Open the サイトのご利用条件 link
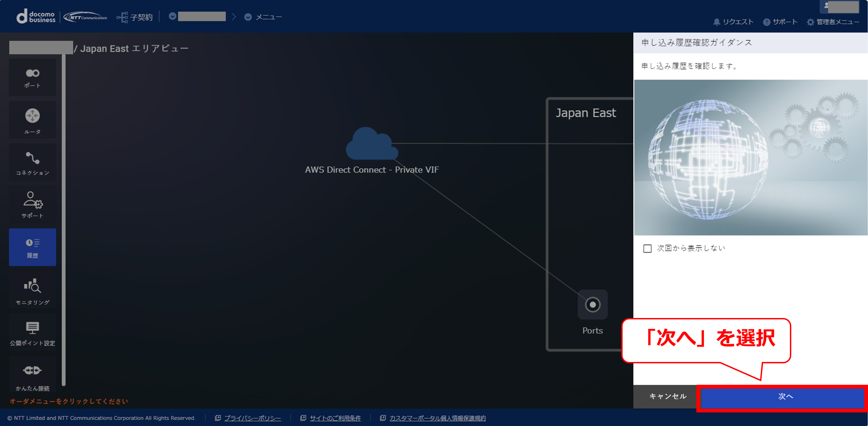868x426 pixels. coord(335,418)
